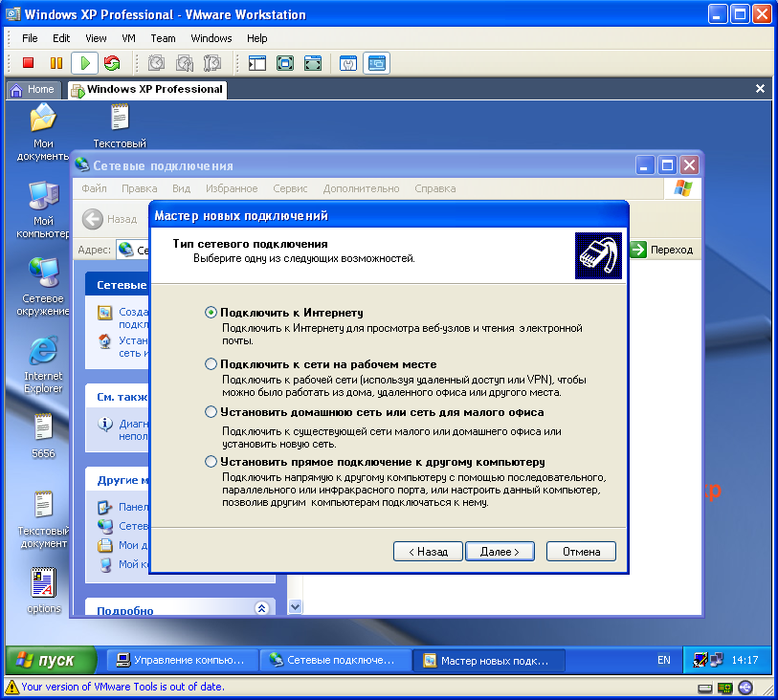Screen dimensions: 778x700
Task: Open the Дополнительно menu in Сетевые подключения
Action: coord(361,188)
